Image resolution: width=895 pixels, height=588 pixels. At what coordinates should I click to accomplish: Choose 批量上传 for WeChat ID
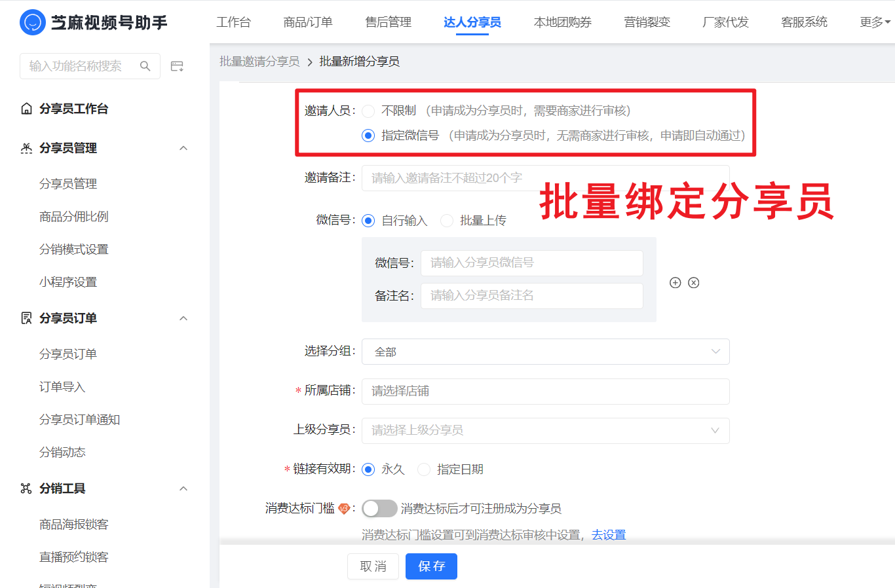click(447, 221)
